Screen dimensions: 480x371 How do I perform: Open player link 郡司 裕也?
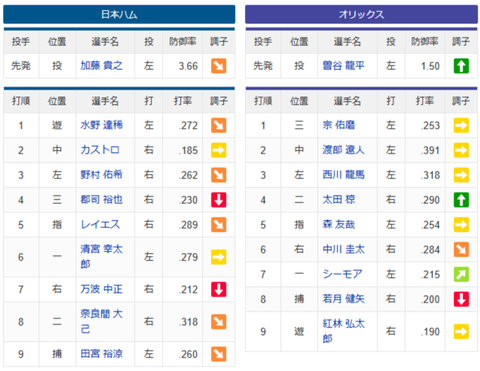point(101,200)
